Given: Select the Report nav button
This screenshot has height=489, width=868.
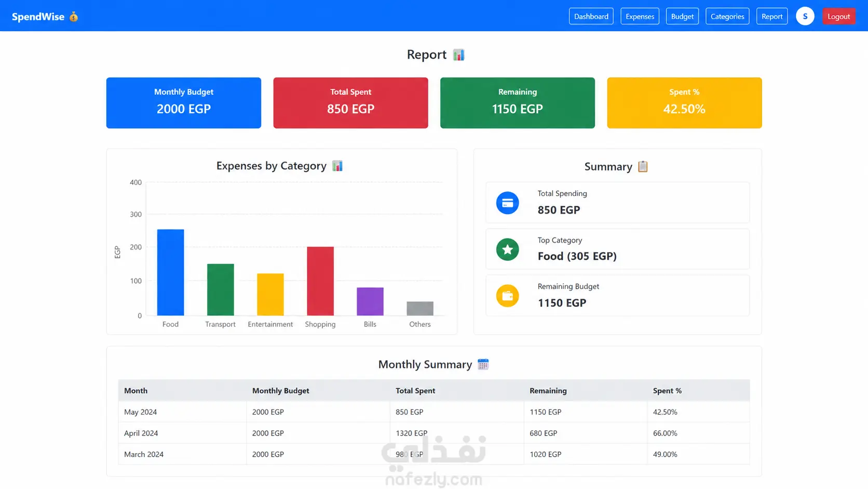Looking at the screenshot, I should pyautogui.click(x=772, y=16).
